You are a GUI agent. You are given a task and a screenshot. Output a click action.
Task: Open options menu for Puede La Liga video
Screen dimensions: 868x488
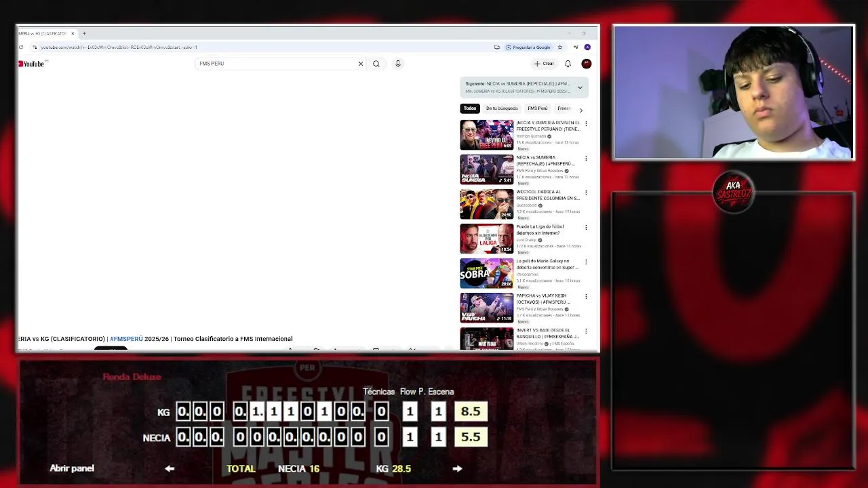coord(586,228)
